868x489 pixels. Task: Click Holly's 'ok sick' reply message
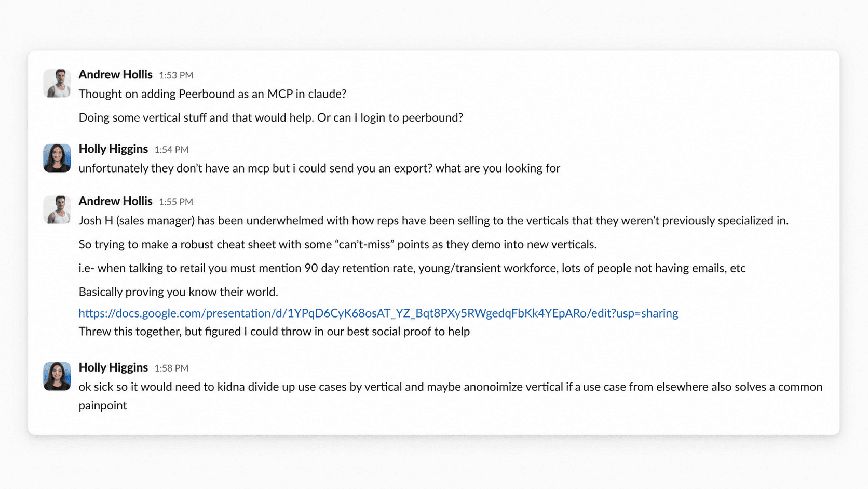[451, 396]
